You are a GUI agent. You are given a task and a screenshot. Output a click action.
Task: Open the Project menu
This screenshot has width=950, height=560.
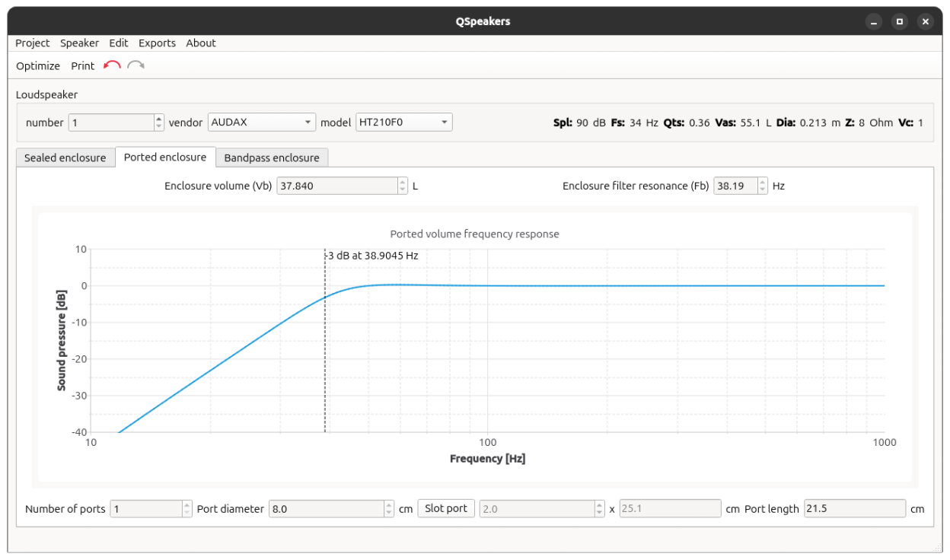(x=32, y=43)
